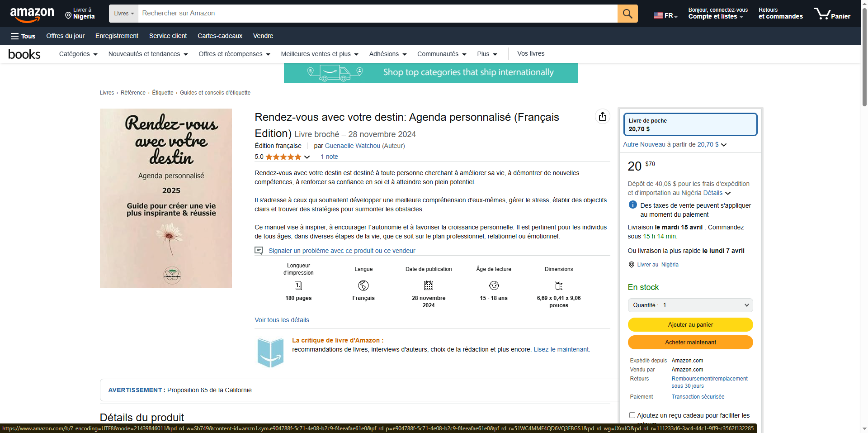The width and height of the screenshot is (868, 433).
Task: Open Retours et commandes
Action: [781, 14]
